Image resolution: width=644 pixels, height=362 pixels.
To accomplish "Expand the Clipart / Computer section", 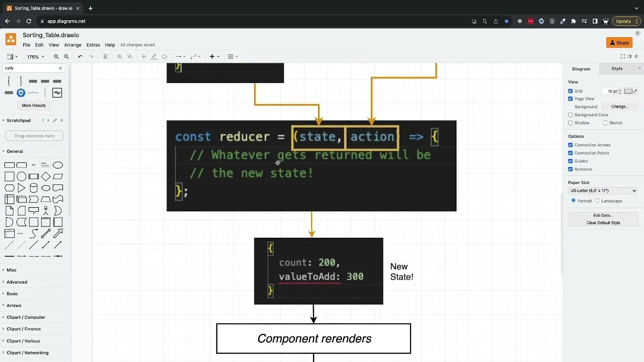I will 26,317.
